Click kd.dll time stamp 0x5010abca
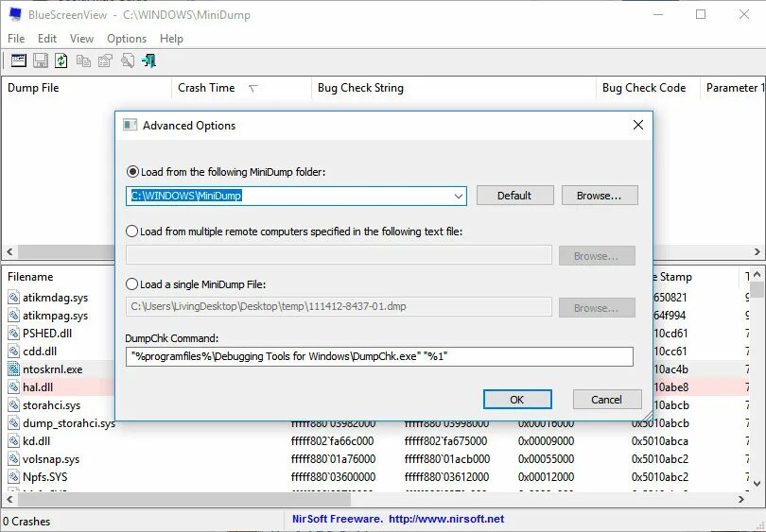The image size is (766, 532). 660,441
